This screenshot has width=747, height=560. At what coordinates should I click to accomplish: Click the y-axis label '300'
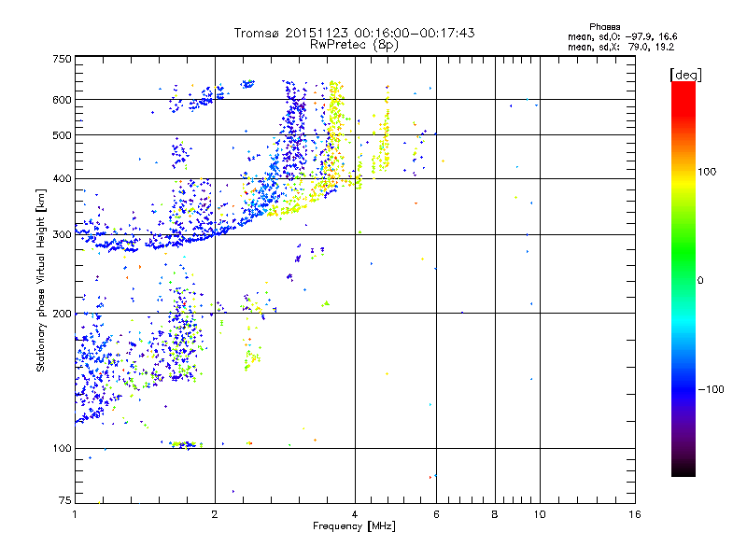click(63, 235)
